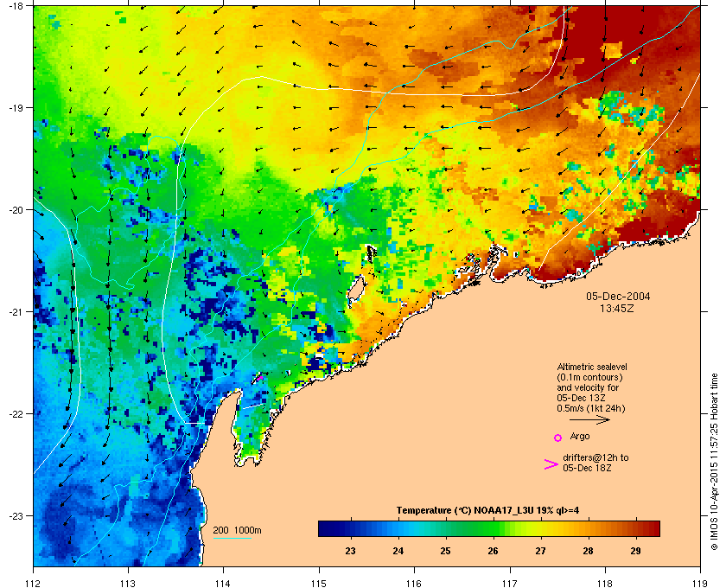This screenshot has height=588, width=726.
Task: Click the longitude label 118
Action: [x=605, y=583]
